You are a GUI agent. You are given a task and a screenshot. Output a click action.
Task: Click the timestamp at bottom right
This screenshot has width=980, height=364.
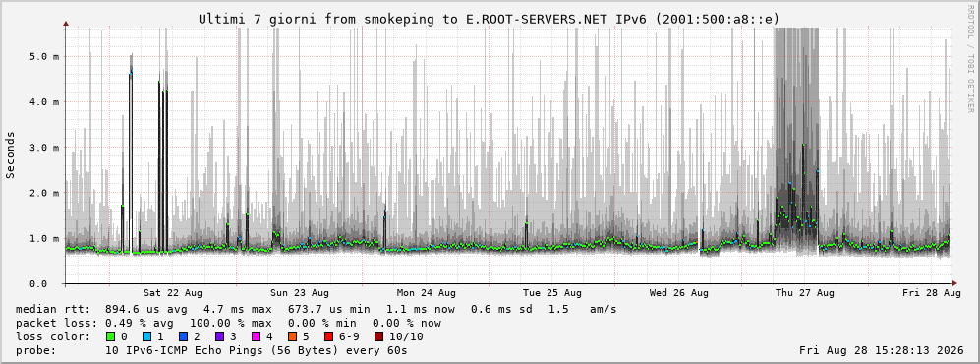pyautogui.click(x=882, y=350)
